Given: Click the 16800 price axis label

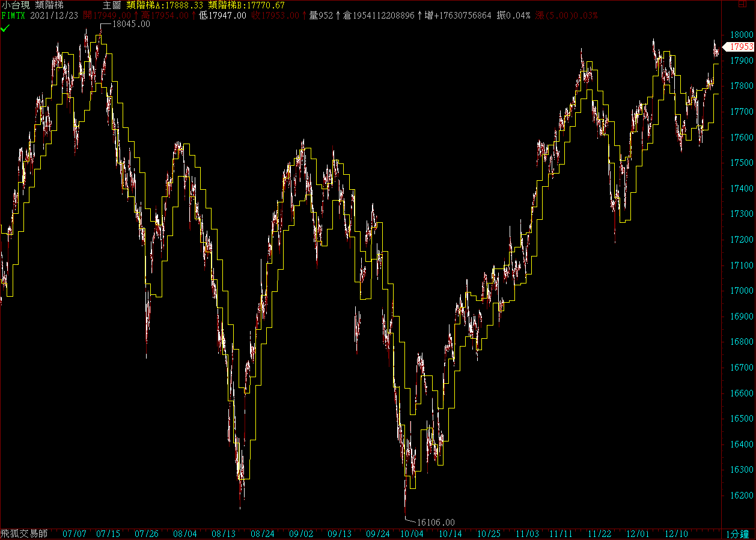Looking at the screenshot, I should pos(742,342).
